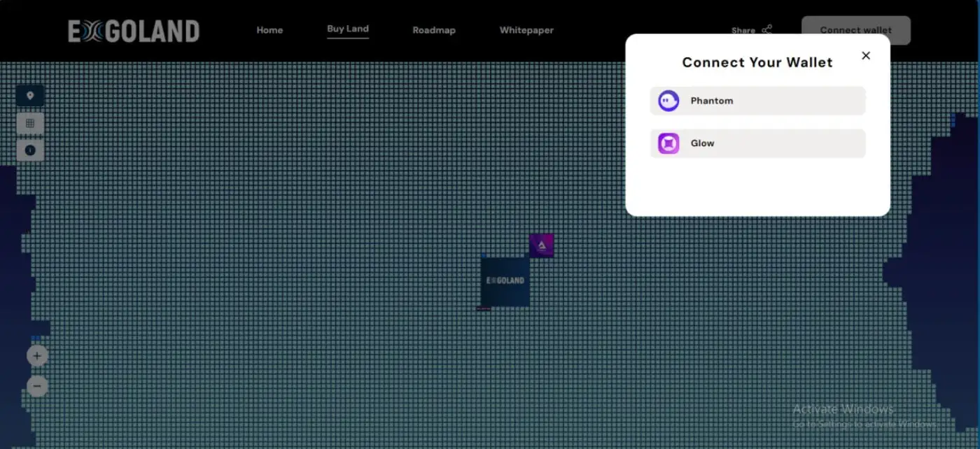Click the Glow wallet logo icon
Viewport: 980px width, 449px height.
tap(668, 143)
